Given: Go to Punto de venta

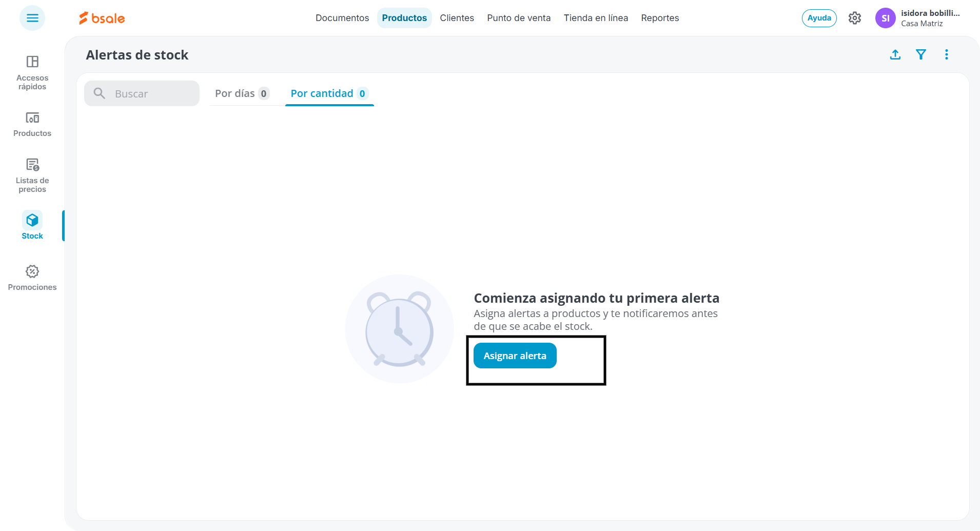Looking at the screenshot, I should 519,18.
